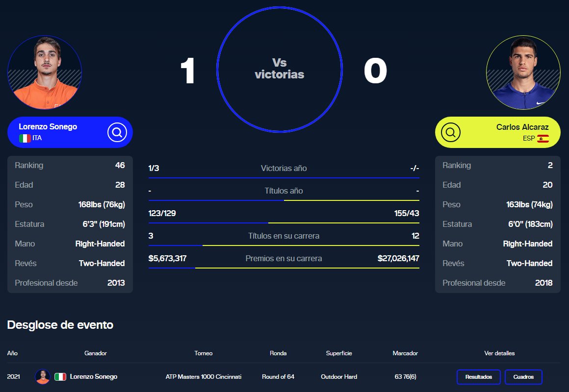Click the Ronda column header
Viewport: 569px width, 392px height.
tap(278, 353)
